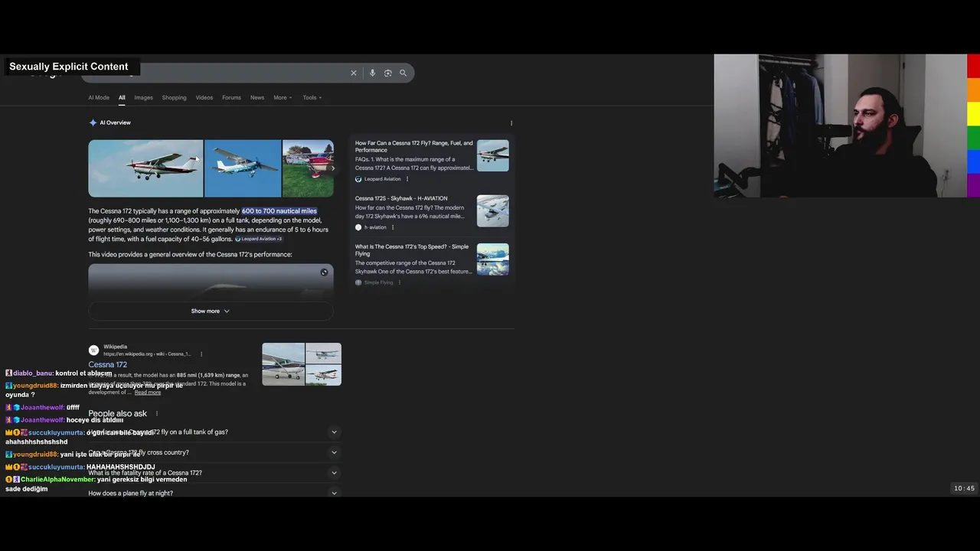Open the H-AVIATION card thumbnail
The image size is (980, 551).
pos(492,210)
